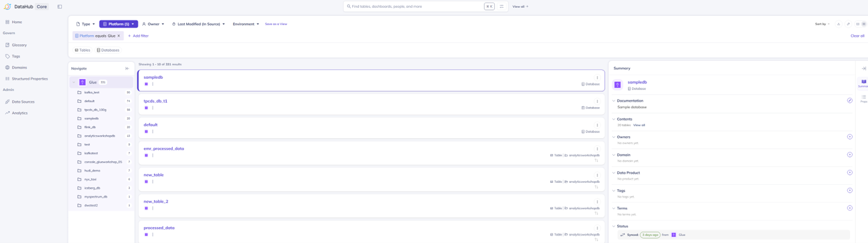Remove the Platform equals Glue filter

click(x=119, y=36)
